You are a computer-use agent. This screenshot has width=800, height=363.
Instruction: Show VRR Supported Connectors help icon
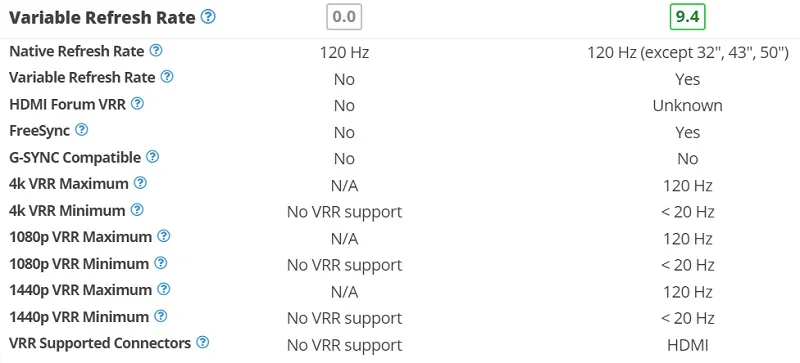coord(203,343)
